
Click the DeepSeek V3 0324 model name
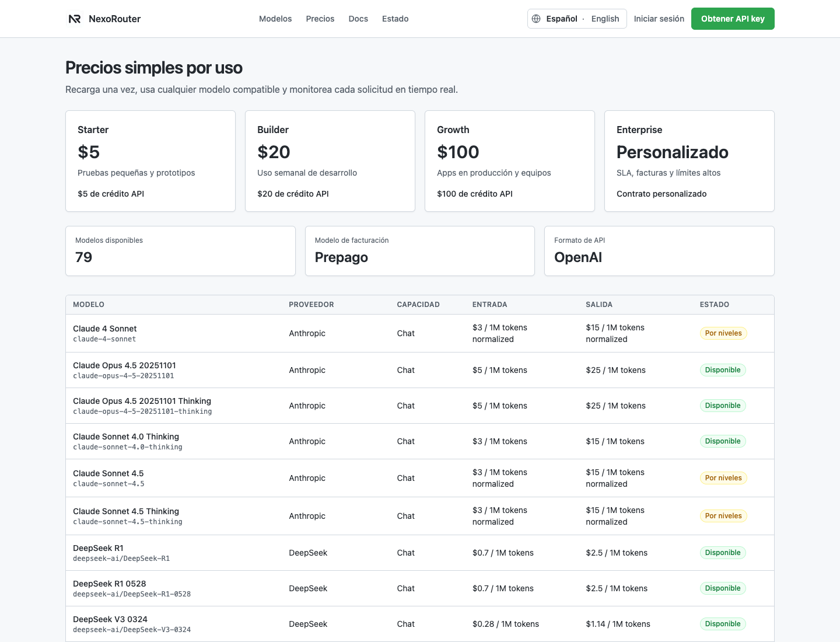(110, 619)
